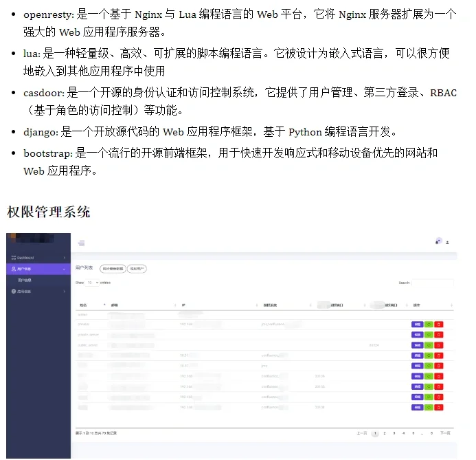
Task: Click into the Search input field
Action: pos(433,283)
